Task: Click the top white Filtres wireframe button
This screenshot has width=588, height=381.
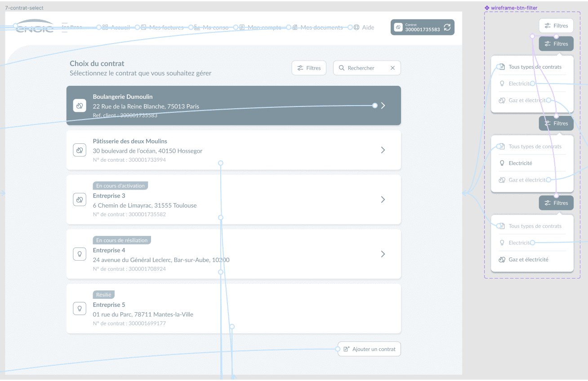Action: tap(556, 26)
